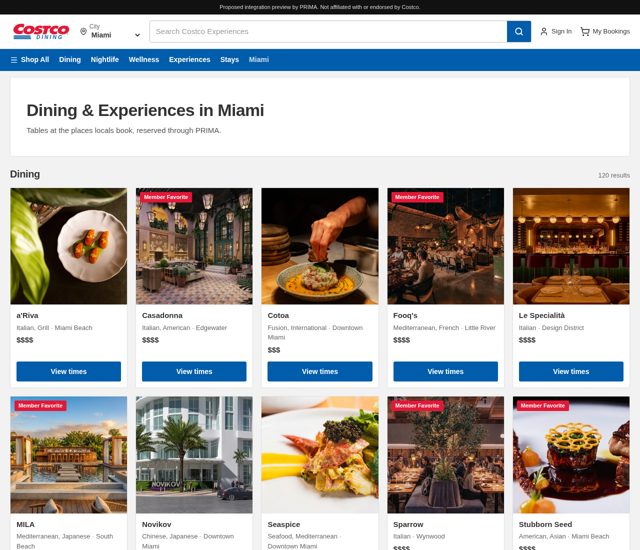This screenshot has height=550, width=640.
Task: Open the Fooq's dining room photo
Action: [x=446, y=246]
